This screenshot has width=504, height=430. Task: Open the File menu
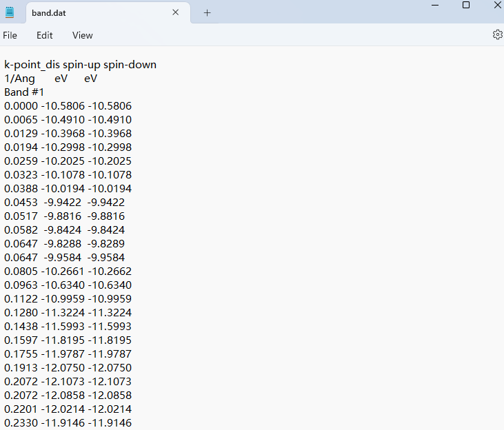point(10,35)
